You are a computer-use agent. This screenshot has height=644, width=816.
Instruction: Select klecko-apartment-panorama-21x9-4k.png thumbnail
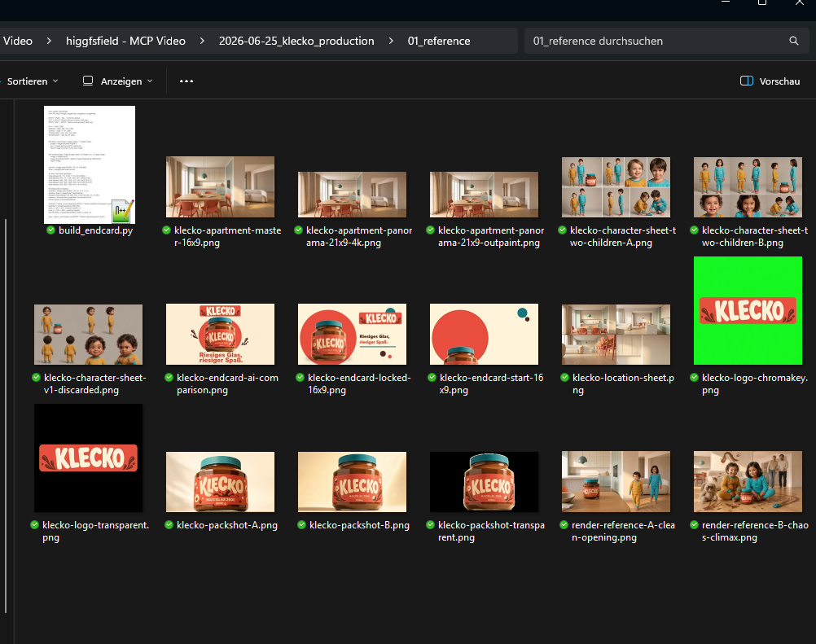coord(353,194)
